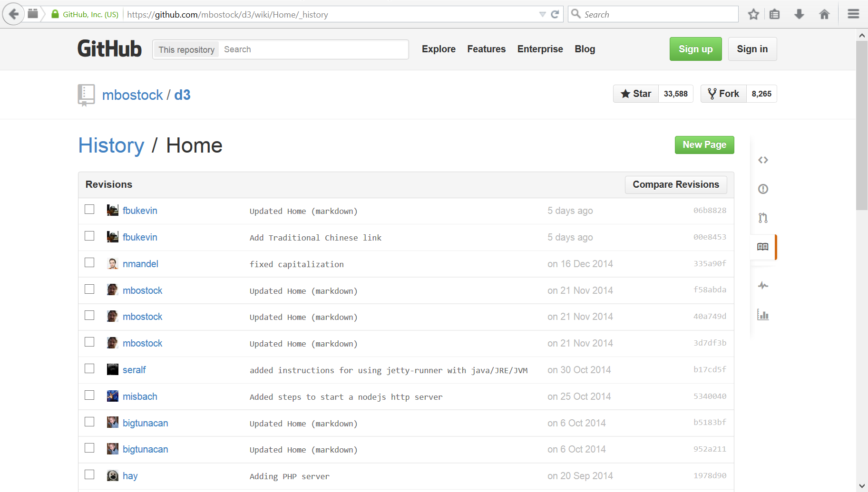The image size is (868, 492).
Task: Open the Issues sidebar icon
Action: tap(763, 189)
